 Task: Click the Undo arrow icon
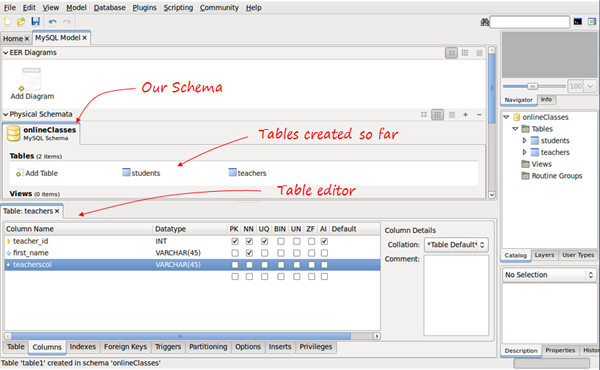click(x=52, y=22)
